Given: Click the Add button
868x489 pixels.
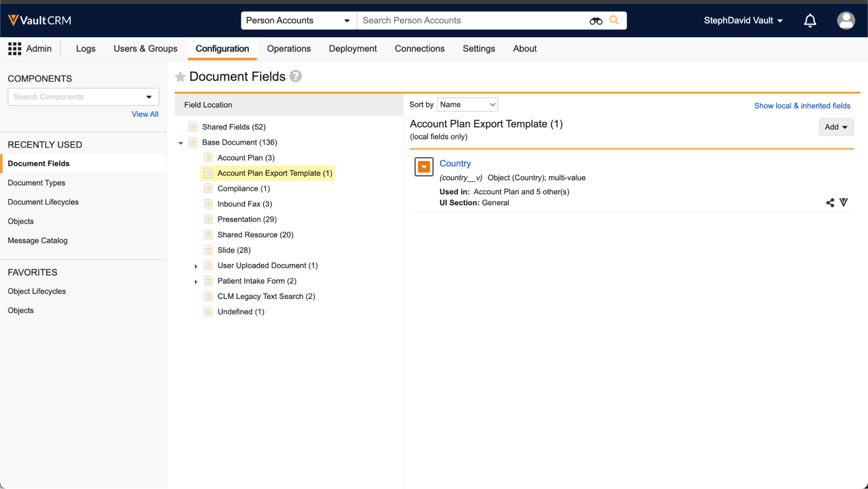Looking at the screenshot, I should (x=836, y=127).
